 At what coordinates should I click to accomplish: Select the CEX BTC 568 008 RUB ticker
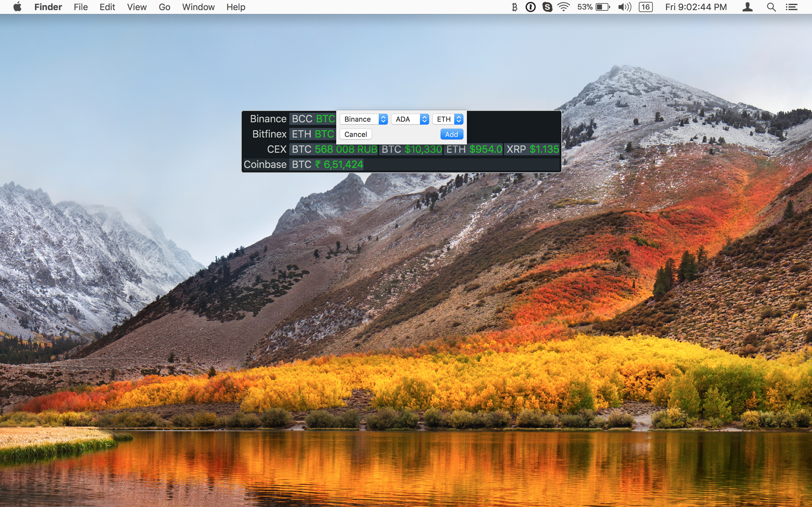(334, 149)
